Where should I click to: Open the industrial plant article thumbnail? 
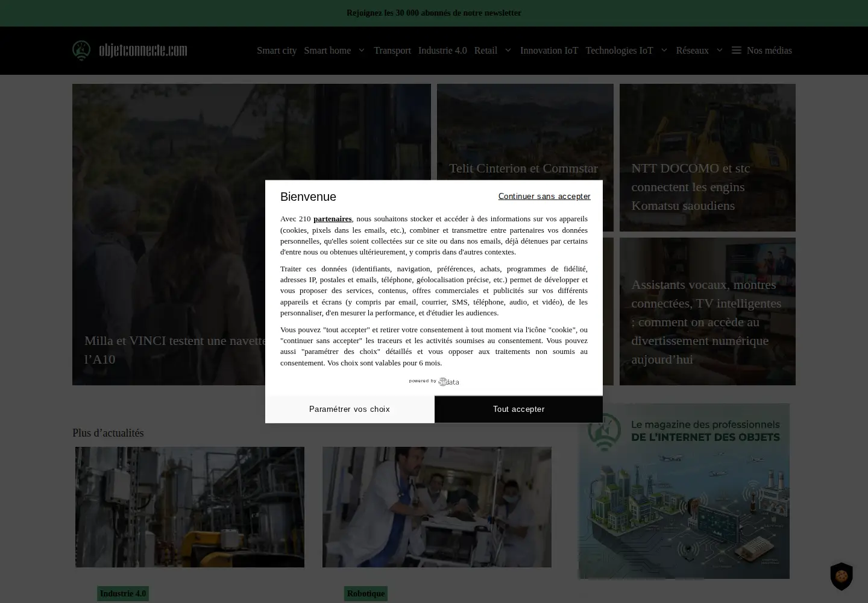pos(190,507)
